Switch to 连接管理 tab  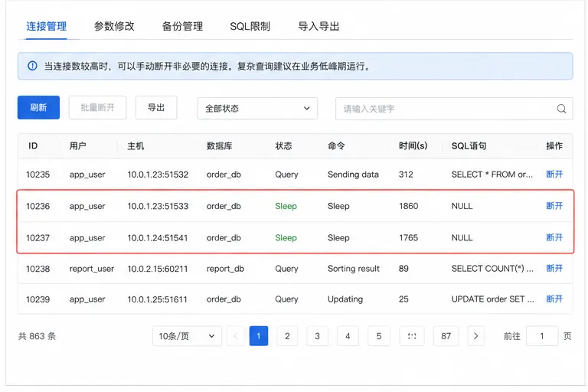[x=47, y=26]
